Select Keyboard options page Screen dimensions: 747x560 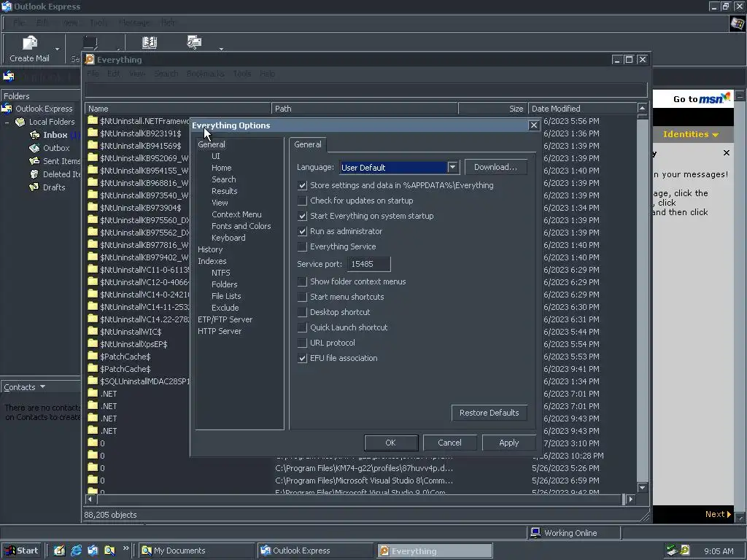[x=228, y=238]
